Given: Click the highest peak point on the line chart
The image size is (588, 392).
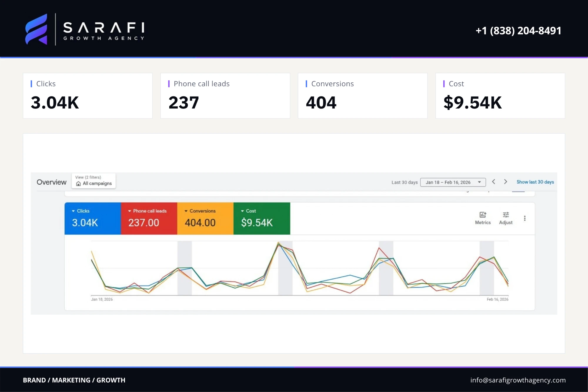Looking at the screenshot, I should click(278, 242).
